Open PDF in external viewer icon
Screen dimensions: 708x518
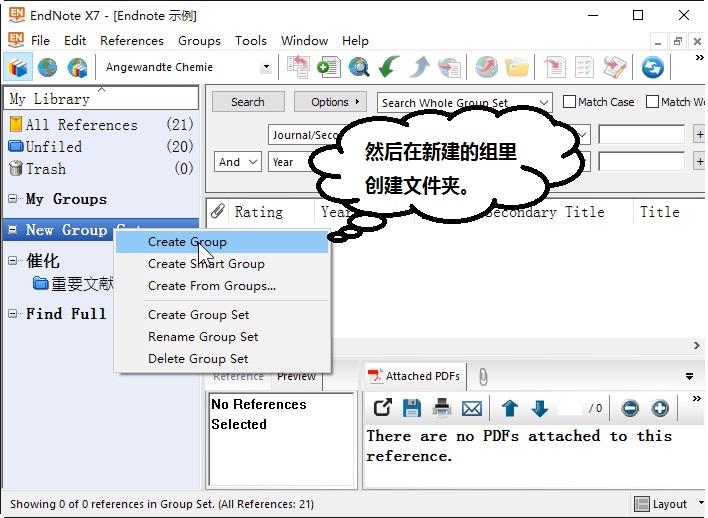[x=382, y=408]
